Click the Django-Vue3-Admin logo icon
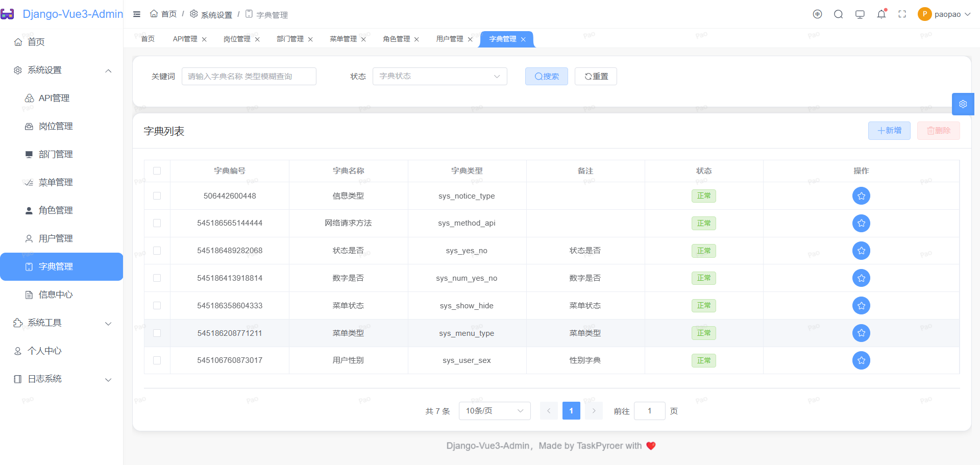 tap(8, 14)
